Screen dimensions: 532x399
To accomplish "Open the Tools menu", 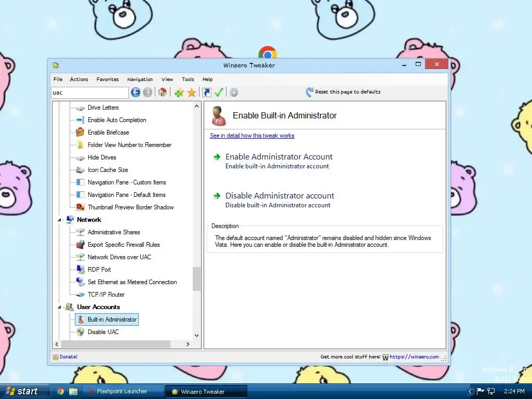I will click(x=188, y=79).
